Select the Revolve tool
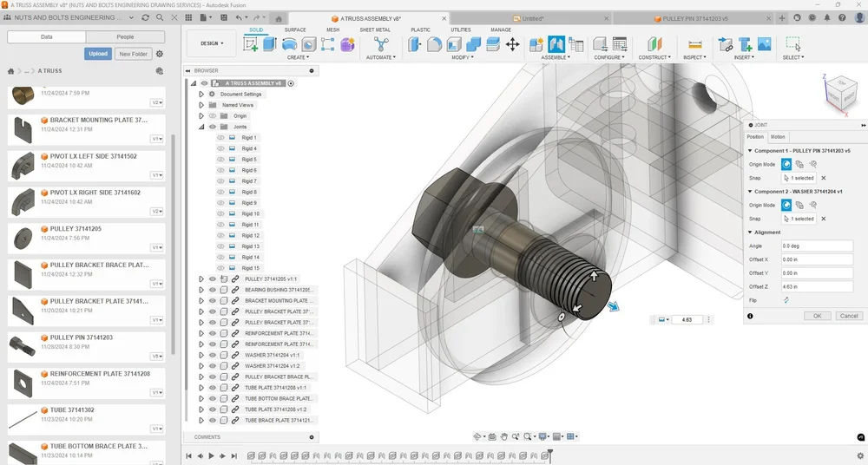Image resolution: width=868 pixels, height=465 pixels. (x=289, y=44)
